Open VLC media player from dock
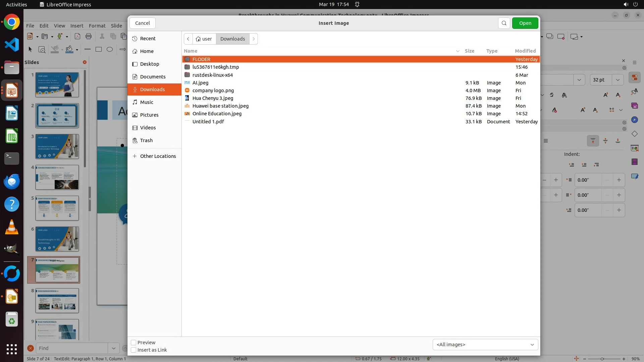Viewport: 644px width, 362px height. tap(12, 227)
